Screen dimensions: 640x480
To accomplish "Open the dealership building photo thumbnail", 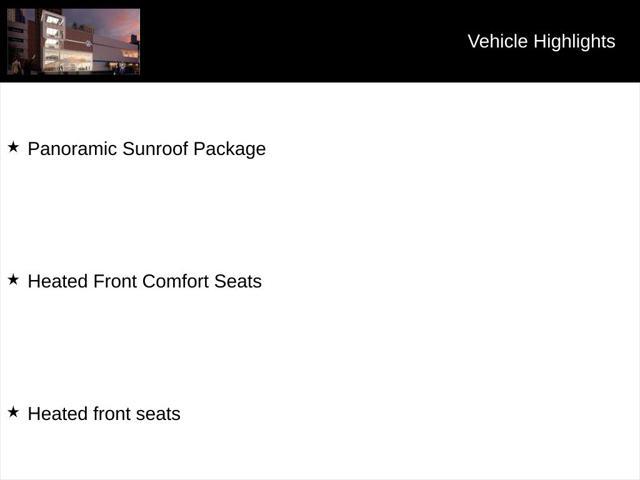I will [x=73, y=42].
